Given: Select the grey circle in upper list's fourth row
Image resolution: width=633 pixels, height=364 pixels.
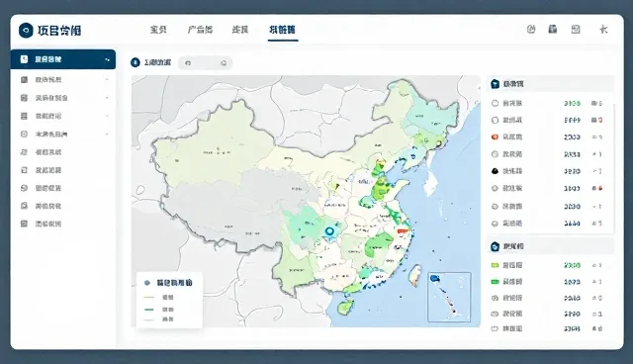Looking at the screenshot, I should [495, 154].
